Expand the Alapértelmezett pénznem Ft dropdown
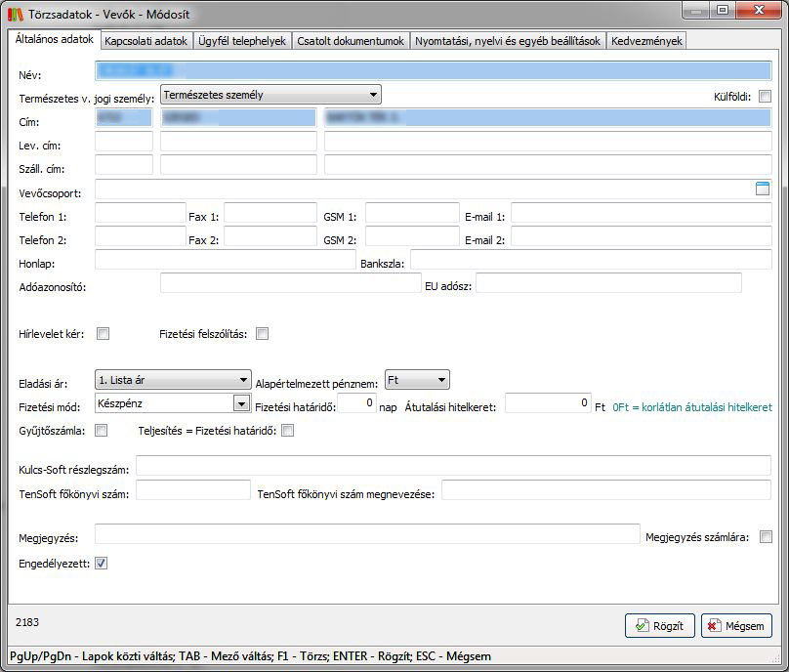The width and height of the screenshot is (789, 672). click(441, 379)
